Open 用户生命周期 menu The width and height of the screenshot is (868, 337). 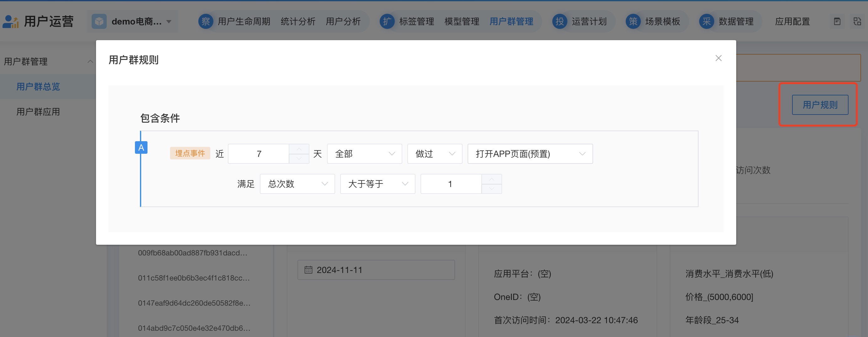pos(244,22)
